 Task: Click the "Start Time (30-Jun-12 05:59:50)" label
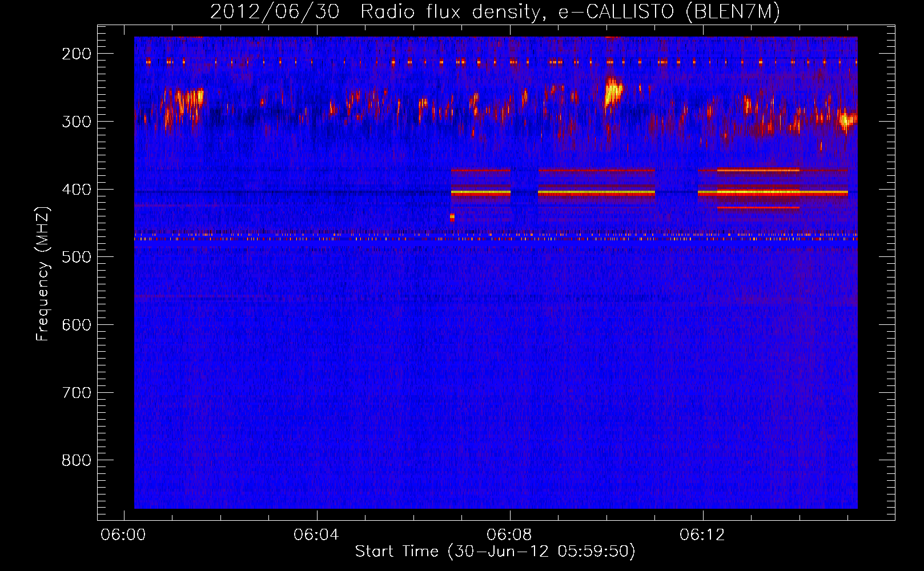495,552
